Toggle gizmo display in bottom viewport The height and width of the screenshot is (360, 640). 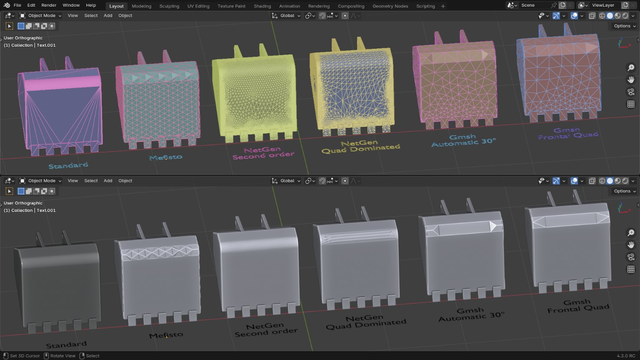point(556,180)
